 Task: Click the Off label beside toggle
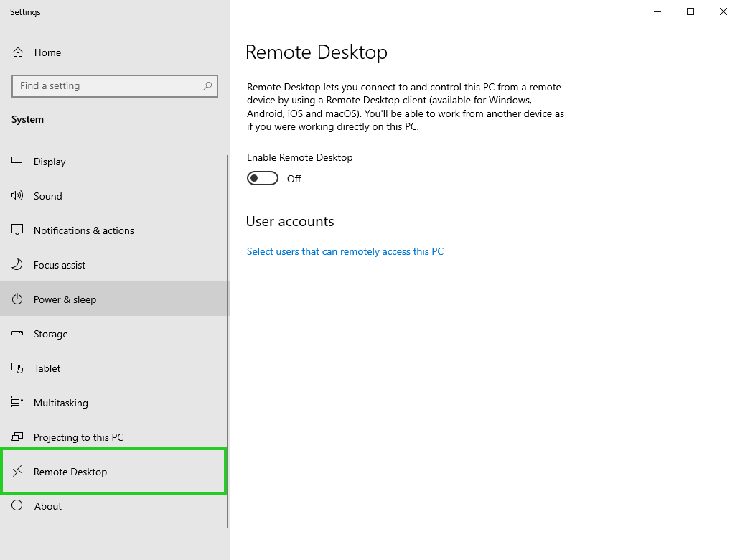tap(294, 179)
